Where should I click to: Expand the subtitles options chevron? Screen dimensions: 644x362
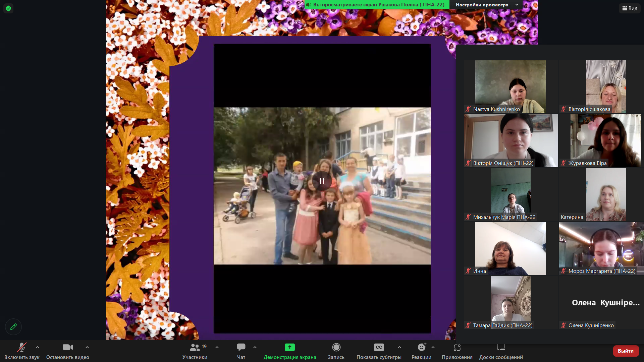(x=399, y=347)
